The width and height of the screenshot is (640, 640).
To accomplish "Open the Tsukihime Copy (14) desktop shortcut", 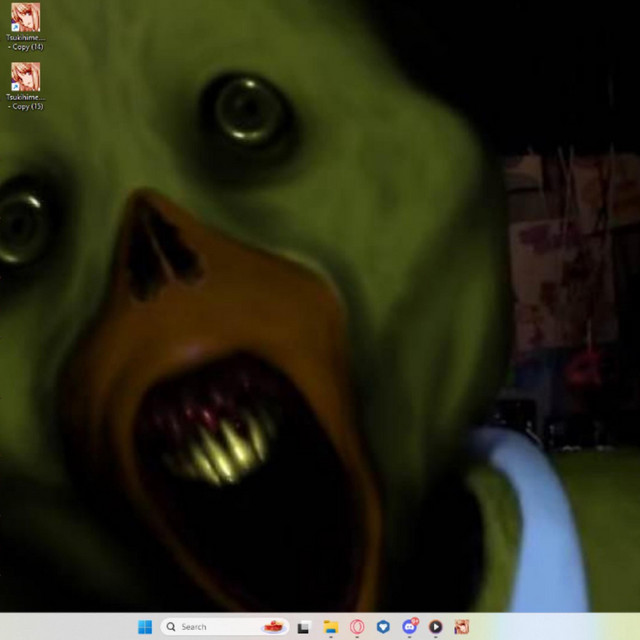I will [x=25, y=27].
